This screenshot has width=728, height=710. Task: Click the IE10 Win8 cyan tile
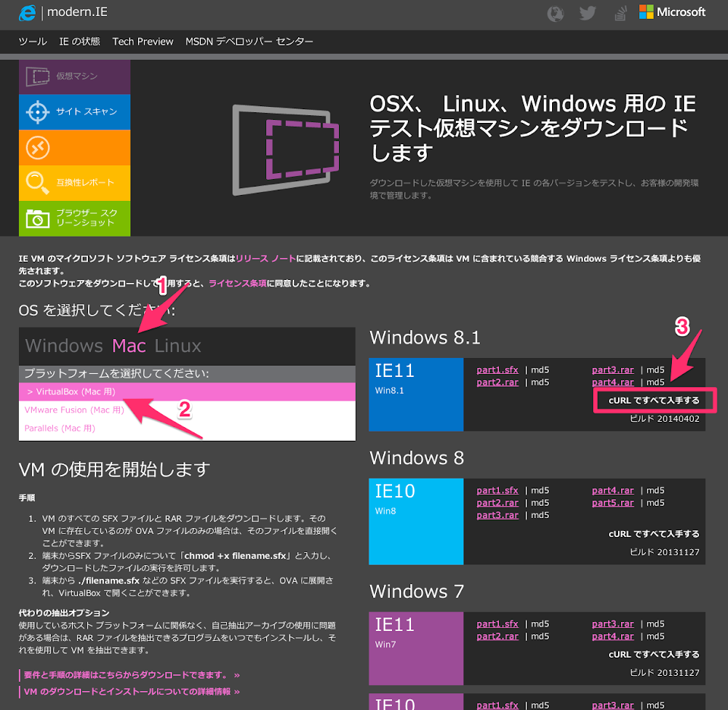pos(416,521)
